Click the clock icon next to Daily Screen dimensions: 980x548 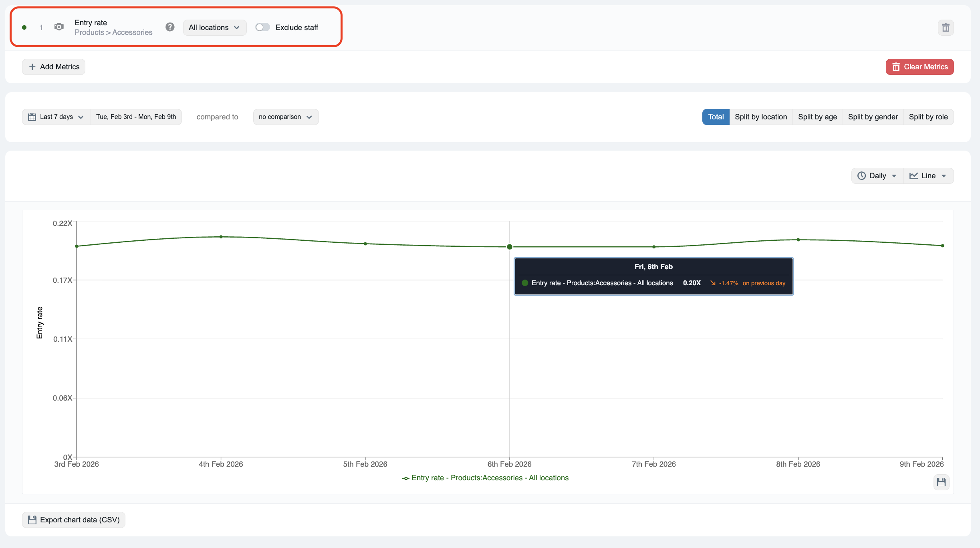[861, 176]
